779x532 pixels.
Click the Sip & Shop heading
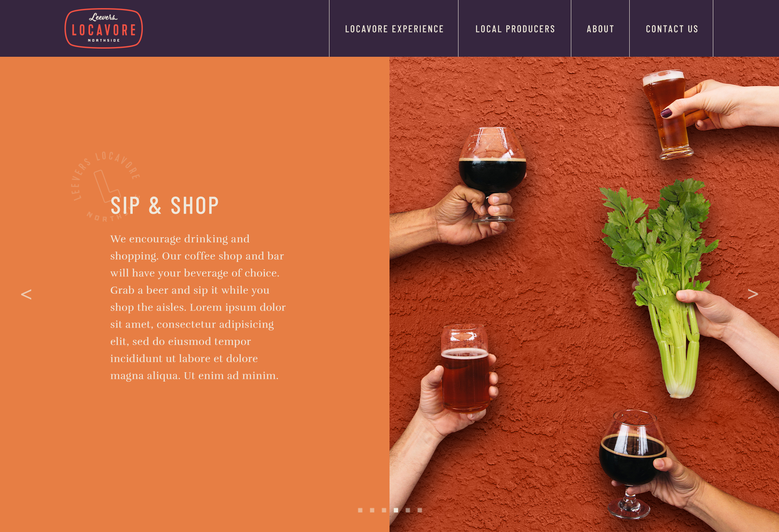[x=165, y=206]
